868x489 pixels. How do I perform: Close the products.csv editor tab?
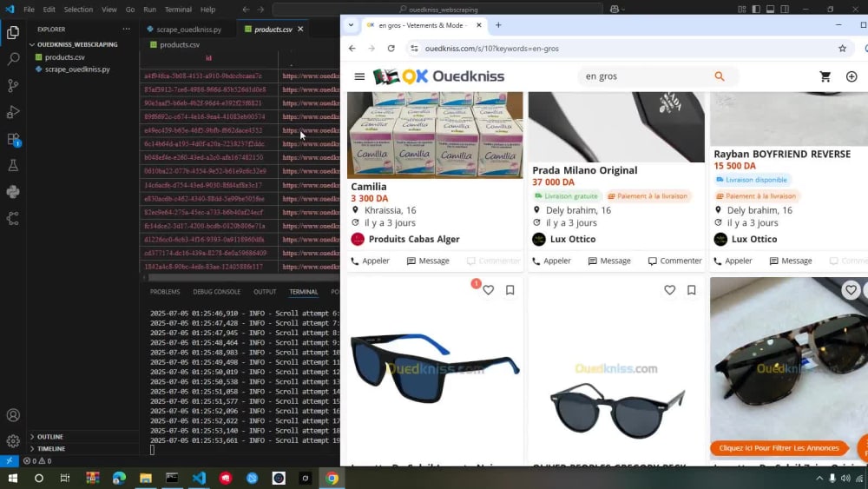tap(300, 29)
